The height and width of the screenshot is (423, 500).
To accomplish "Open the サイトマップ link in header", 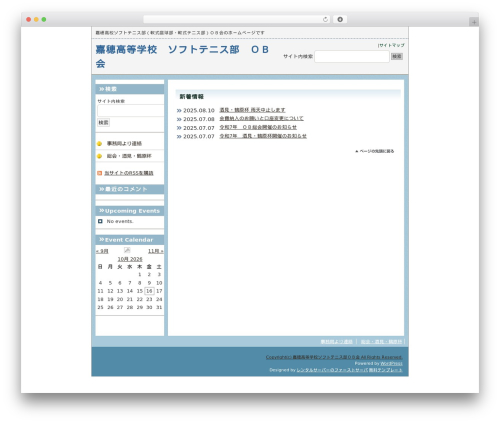I will point(392,45).
